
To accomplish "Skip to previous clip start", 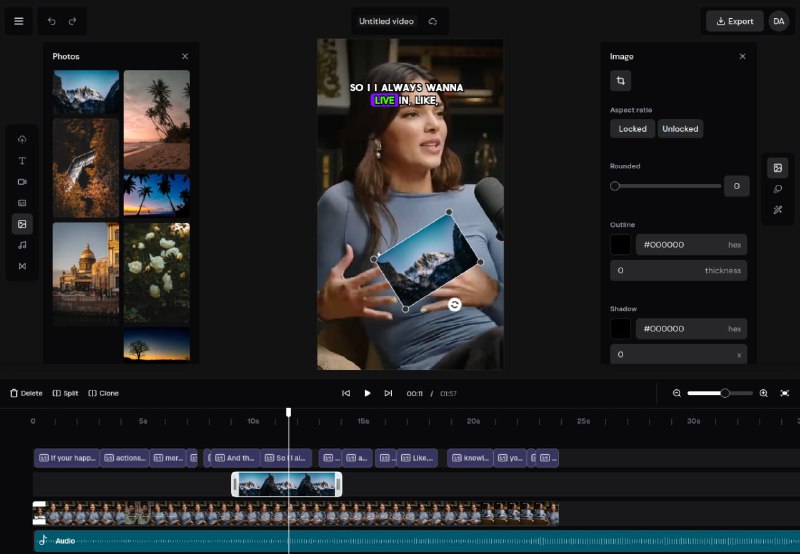I will (346, 393).
